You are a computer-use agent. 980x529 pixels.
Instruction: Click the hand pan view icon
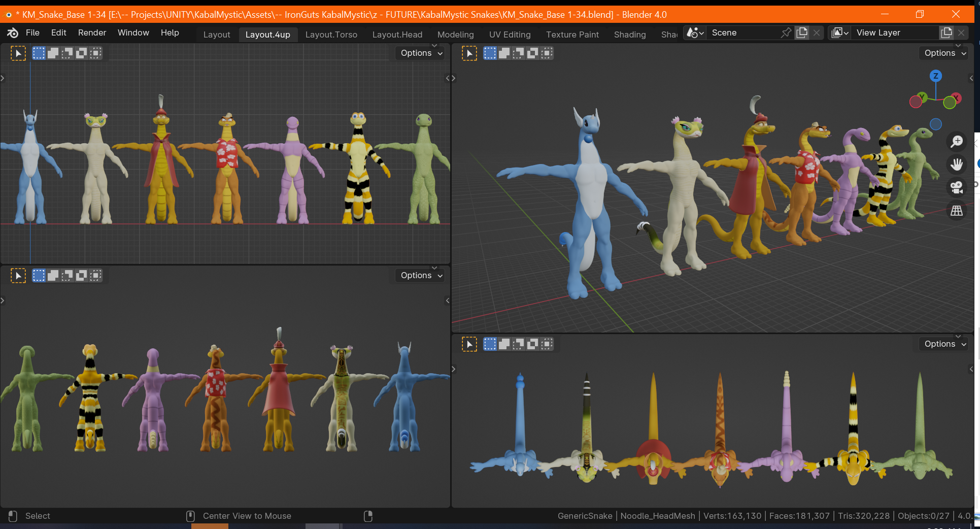957,164
